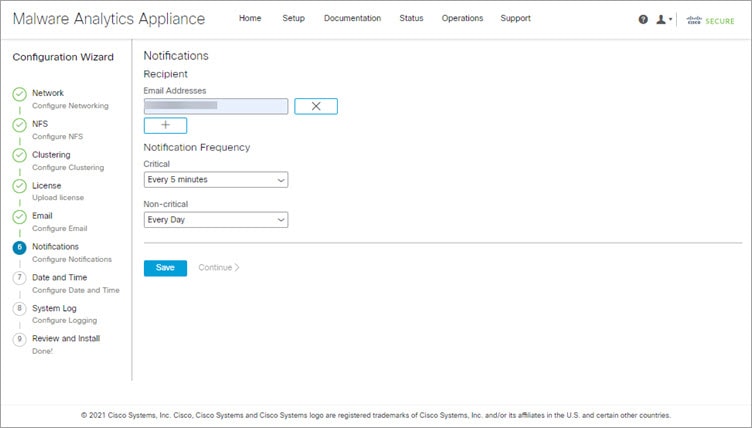Open the Documentation menu

coord(352,18)
